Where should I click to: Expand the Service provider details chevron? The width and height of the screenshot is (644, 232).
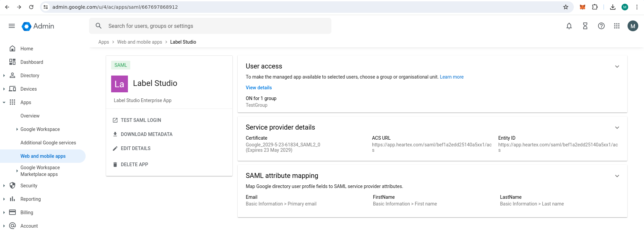click(617, 128)
